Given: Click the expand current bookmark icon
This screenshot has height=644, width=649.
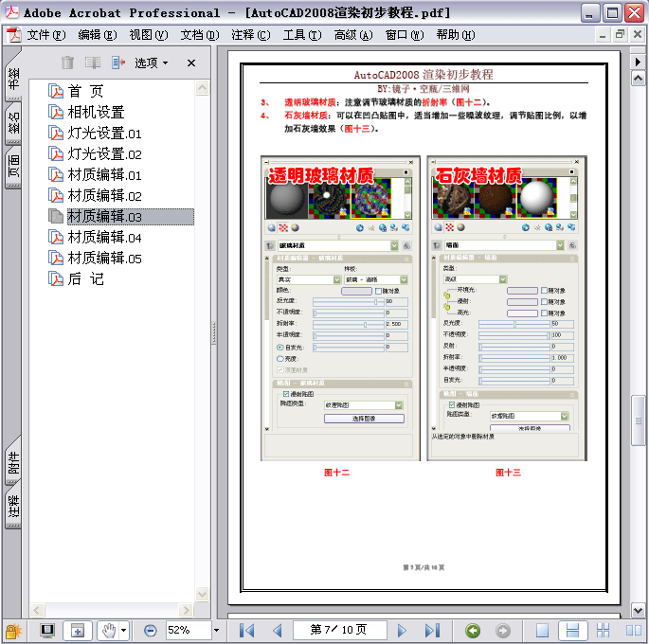Looking at the screenshot, I should tap(118, 63).
